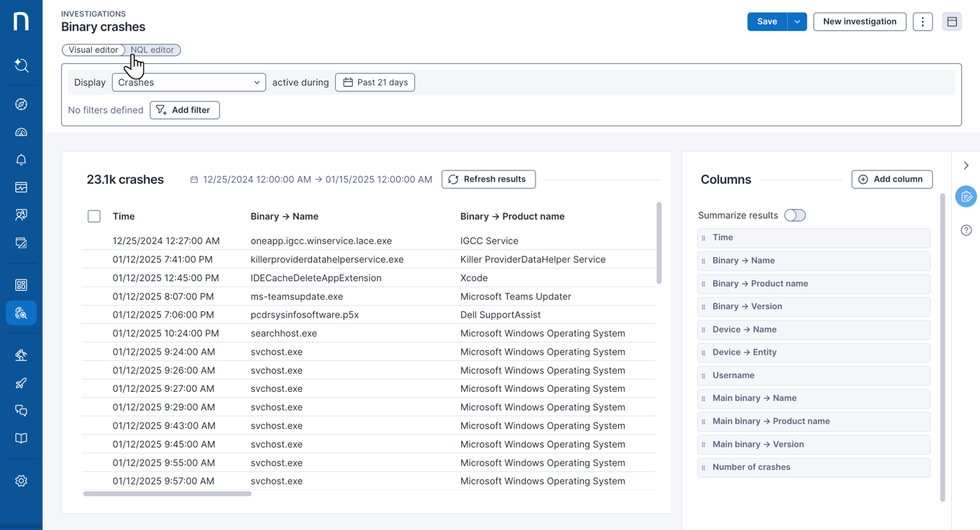
Task: Enable the Summarize results toggle
Action: [795, 215]
